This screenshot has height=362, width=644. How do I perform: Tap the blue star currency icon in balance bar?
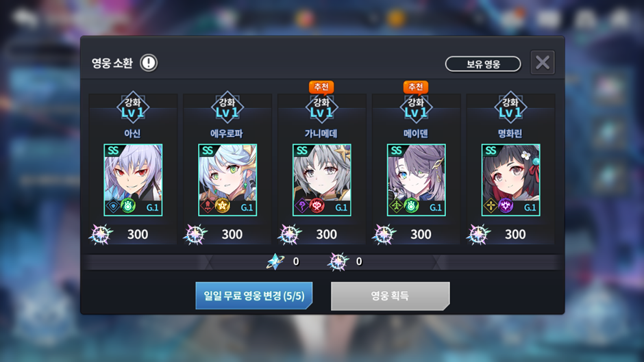click(x=275, y=261)
